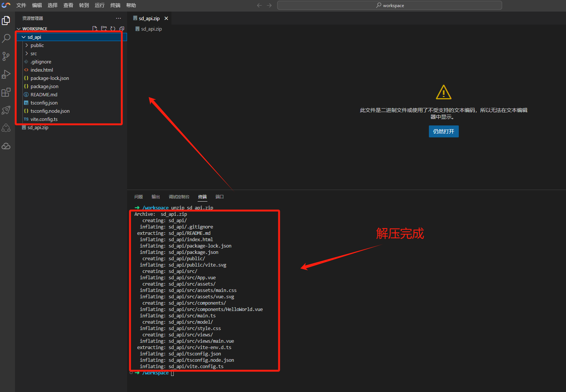Click the rocket icon in activity bar
The height and width of the screenshot is (392, 566).
(x=6, y=110)
